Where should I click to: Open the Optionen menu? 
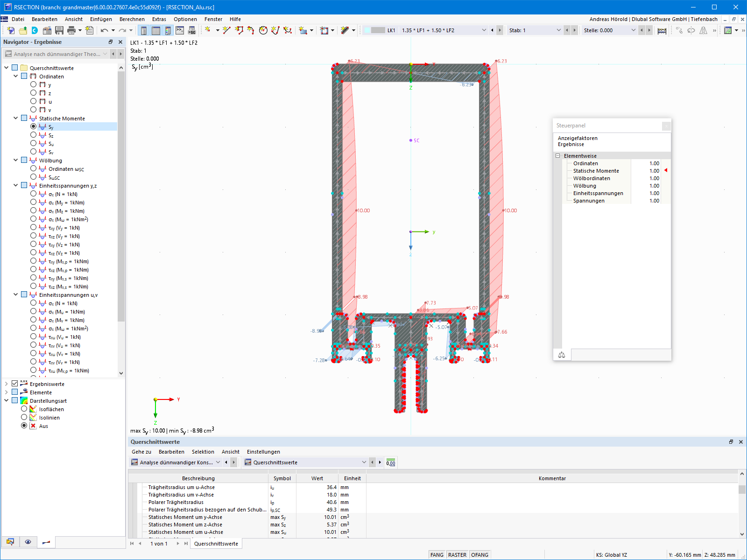[x=185, y=19]
